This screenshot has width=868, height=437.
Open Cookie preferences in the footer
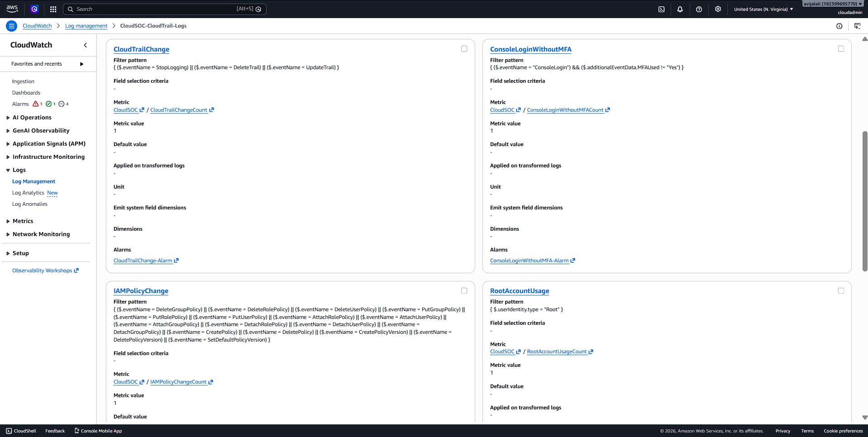click(x=843, y=431)
